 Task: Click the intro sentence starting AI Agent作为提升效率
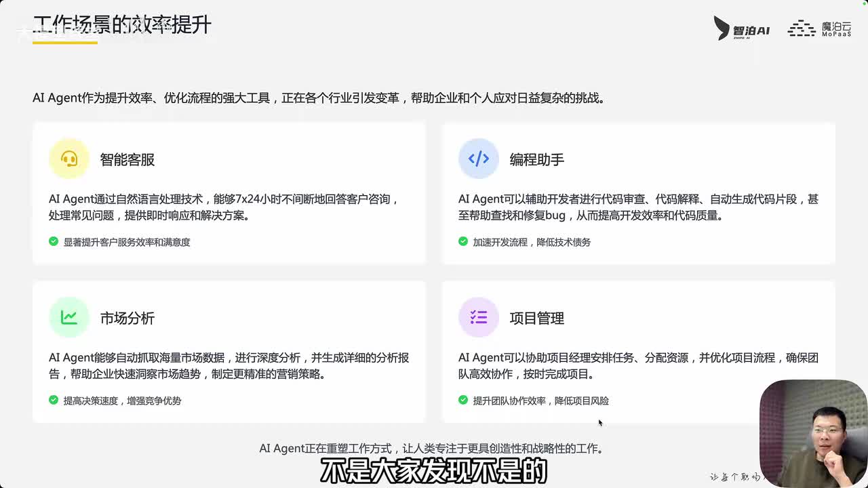319,98
